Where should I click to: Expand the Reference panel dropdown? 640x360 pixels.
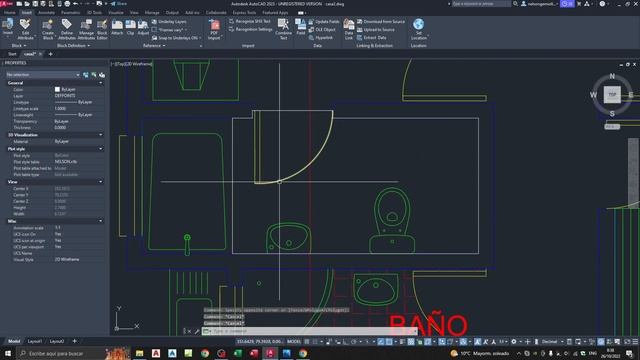point(154,46)
